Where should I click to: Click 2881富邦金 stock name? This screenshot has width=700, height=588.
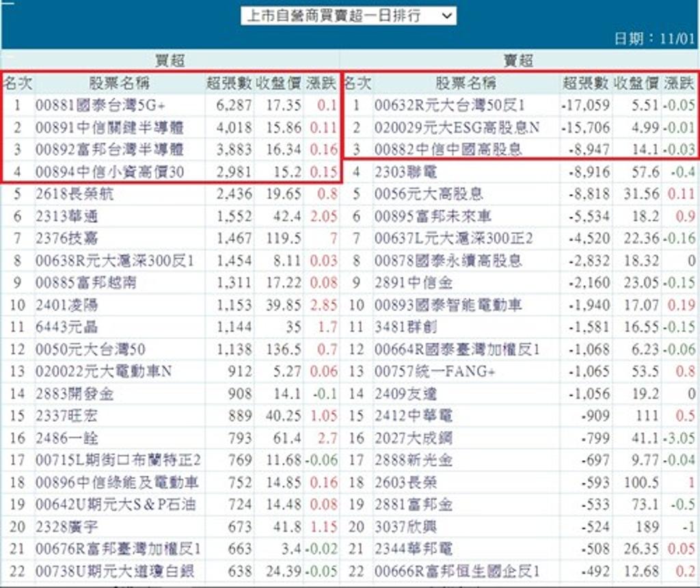tap(414, 505)
